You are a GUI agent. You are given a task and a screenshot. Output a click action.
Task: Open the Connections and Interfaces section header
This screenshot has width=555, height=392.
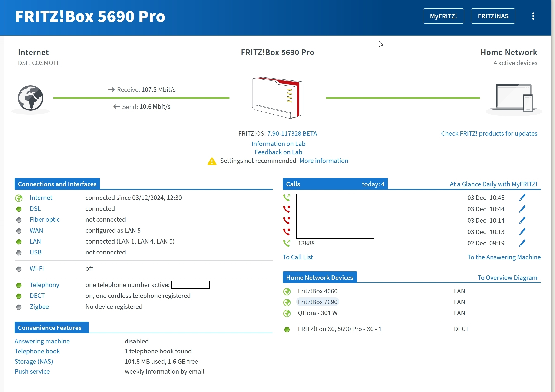(x=57, y=184)
